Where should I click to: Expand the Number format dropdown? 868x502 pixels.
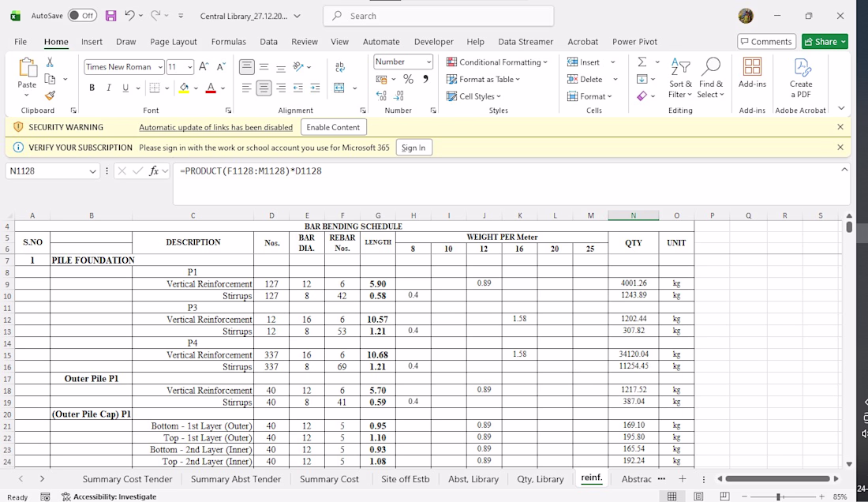point(428,62)
